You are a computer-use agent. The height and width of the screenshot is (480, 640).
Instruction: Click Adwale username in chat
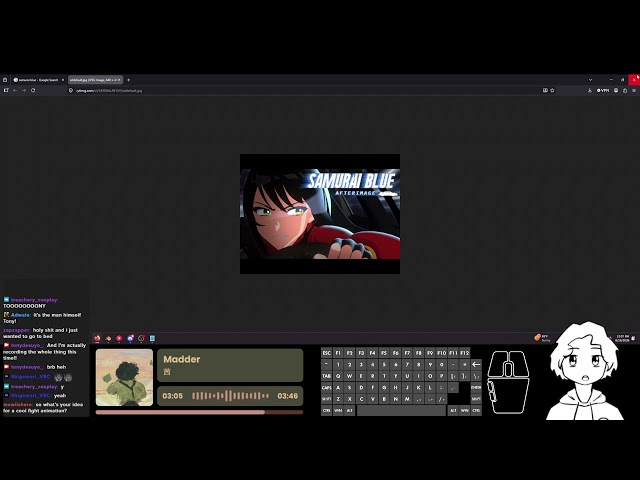20,315
